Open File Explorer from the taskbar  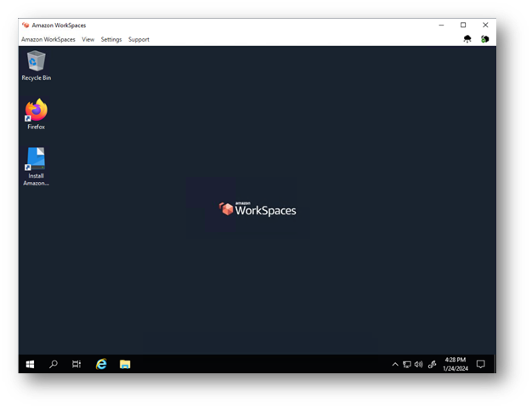click(x=125, y=364)
